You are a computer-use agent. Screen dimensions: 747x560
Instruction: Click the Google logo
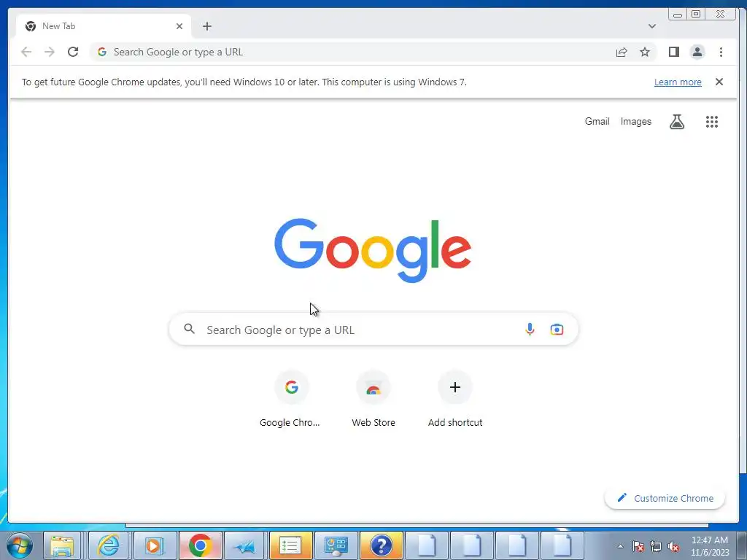tap(373, 251)
